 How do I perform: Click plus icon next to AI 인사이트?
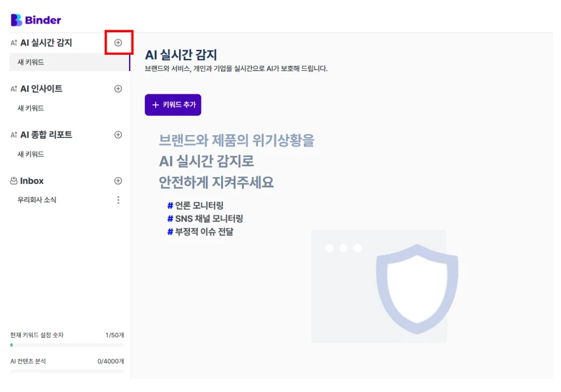pos(118,89)
